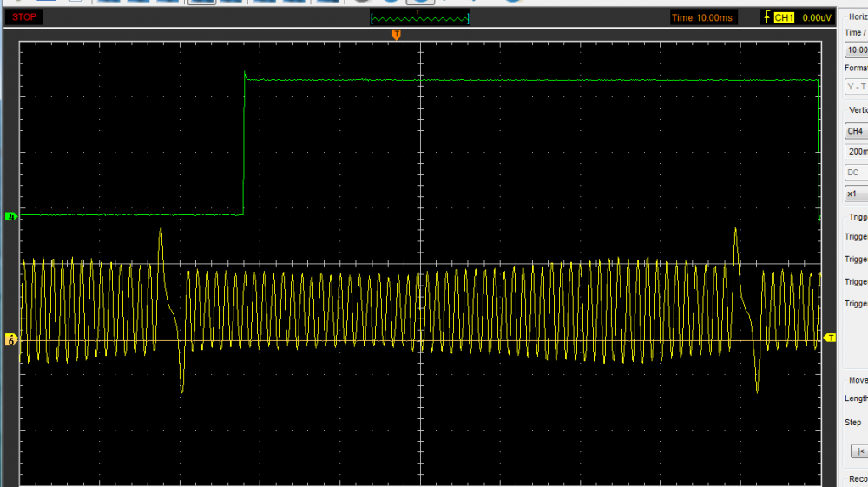Open the Y-T format dropdown

point(856,86)
